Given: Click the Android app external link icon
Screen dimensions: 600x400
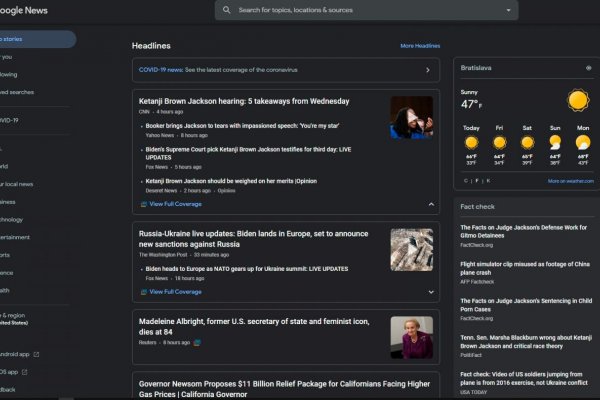Looking at the screenshot, I should (x=36, y=354).
